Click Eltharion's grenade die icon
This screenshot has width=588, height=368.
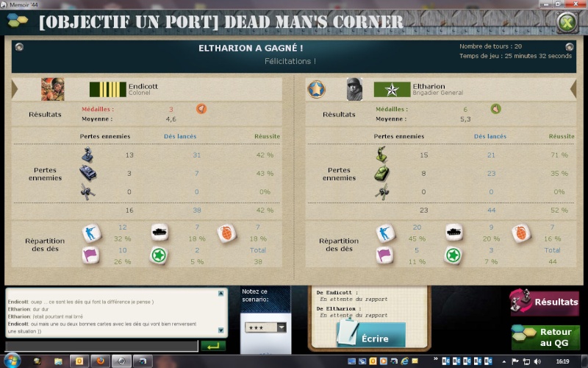pyautogui.click(x=521, y=233)
